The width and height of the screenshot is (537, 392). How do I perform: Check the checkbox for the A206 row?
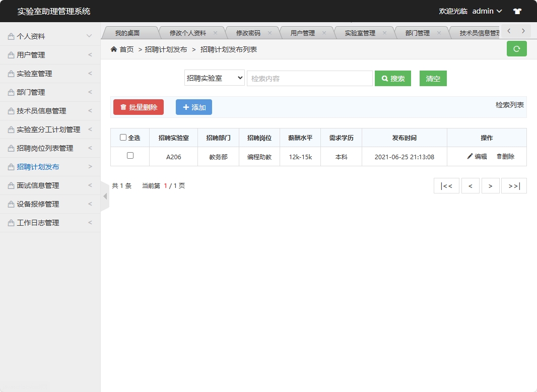(130, 157)
